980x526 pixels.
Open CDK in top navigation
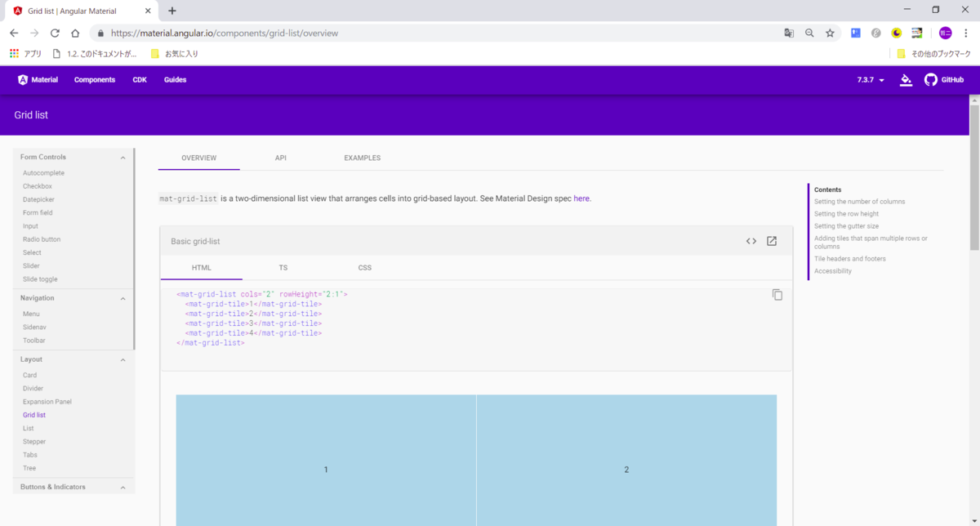pyautogui.click(x=140, y=80)
